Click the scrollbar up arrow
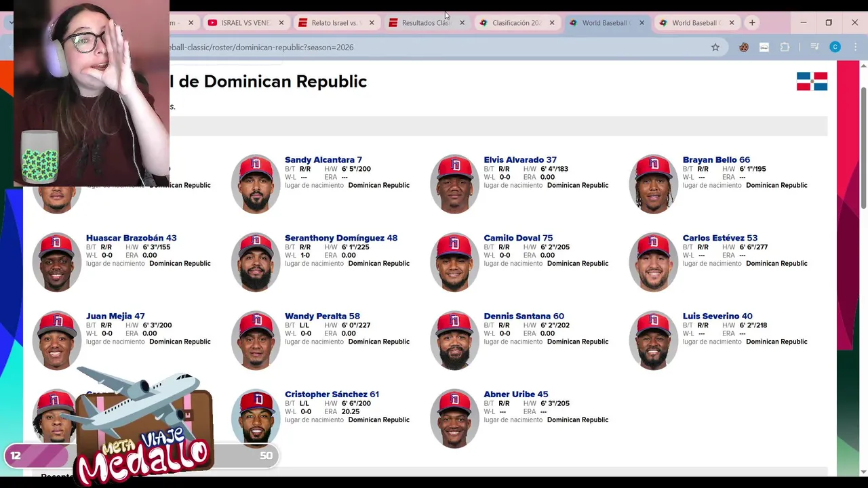This screenshot has width=868, height=488. tap(863, 65)
